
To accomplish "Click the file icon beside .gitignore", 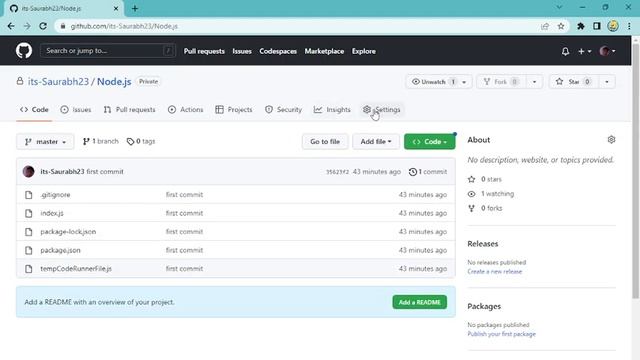I will tap(29, 195).
